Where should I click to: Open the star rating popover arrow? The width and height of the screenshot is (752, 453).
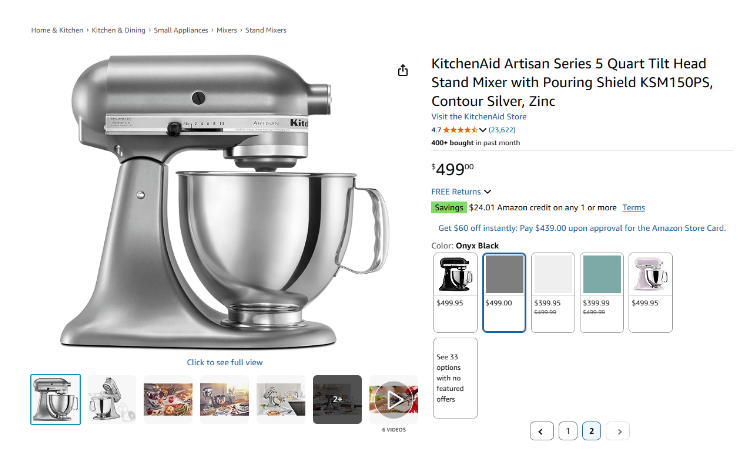point(483,130)
